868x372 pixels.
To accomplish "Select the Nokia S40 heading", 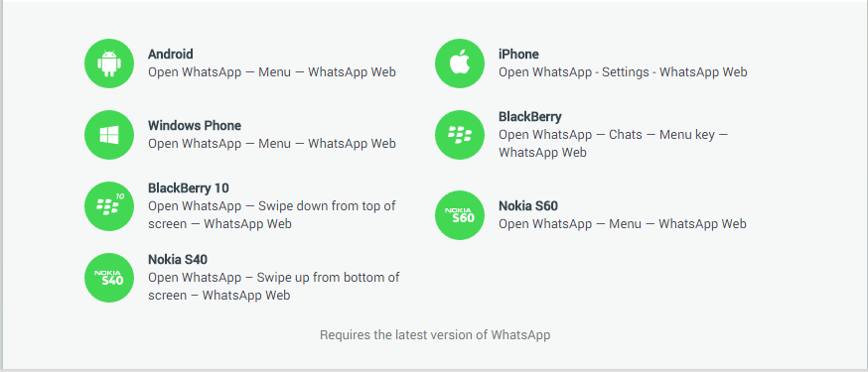I will tap(178, 259).
